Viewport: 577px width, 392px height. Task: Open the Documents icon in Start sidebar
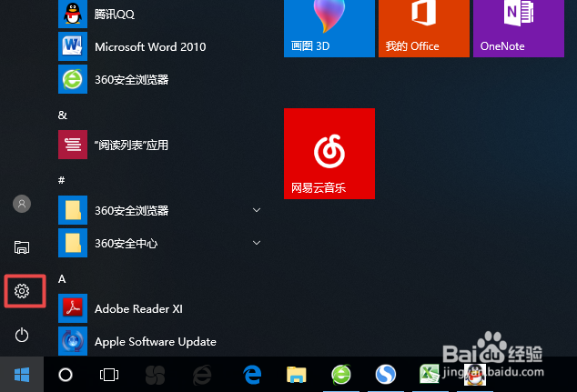tap(22, 247)
